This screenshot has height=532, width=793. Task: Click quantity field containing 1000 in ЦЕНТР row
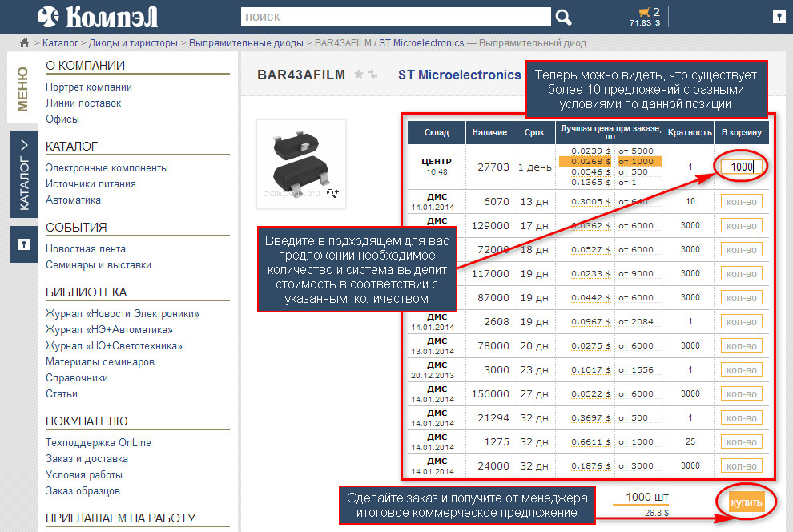740,167
